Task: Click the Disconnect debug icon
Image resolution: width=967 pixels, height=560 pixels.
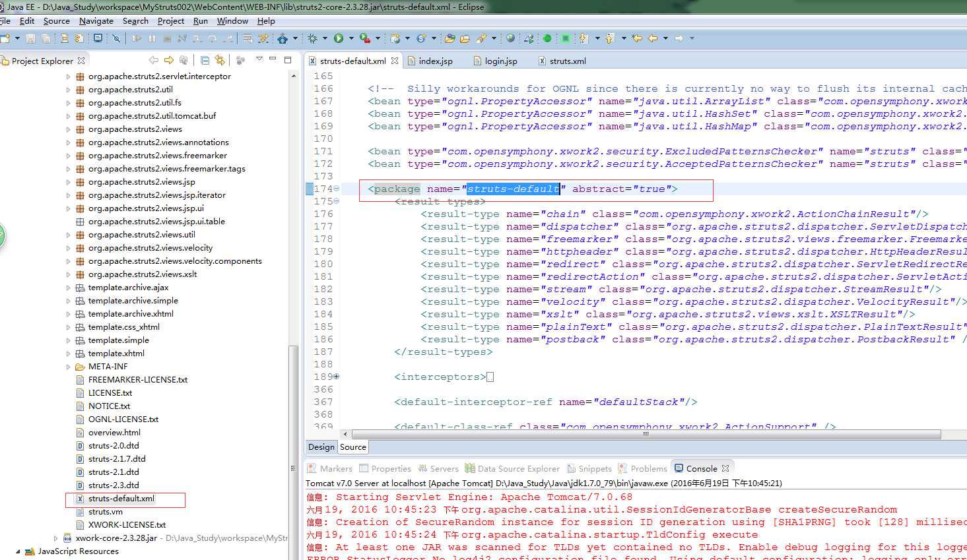Action: [x=182, y=38]
